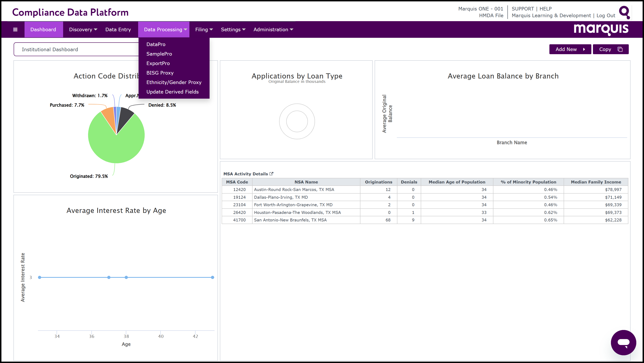Click the marquis logo
Image resolution: width=644 pixels, height=363 pixels.
601,29
